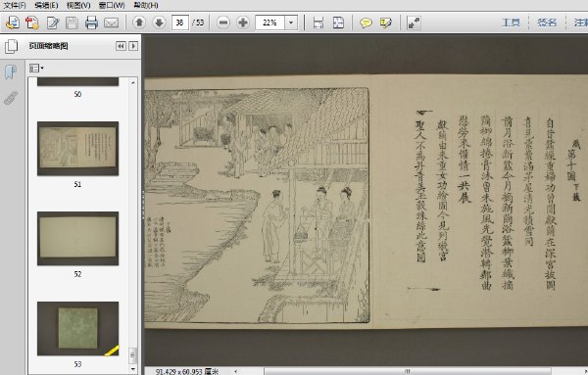Open the 窗口(W) menu
The image size is (588, 375).
click(x=112, y=5)
